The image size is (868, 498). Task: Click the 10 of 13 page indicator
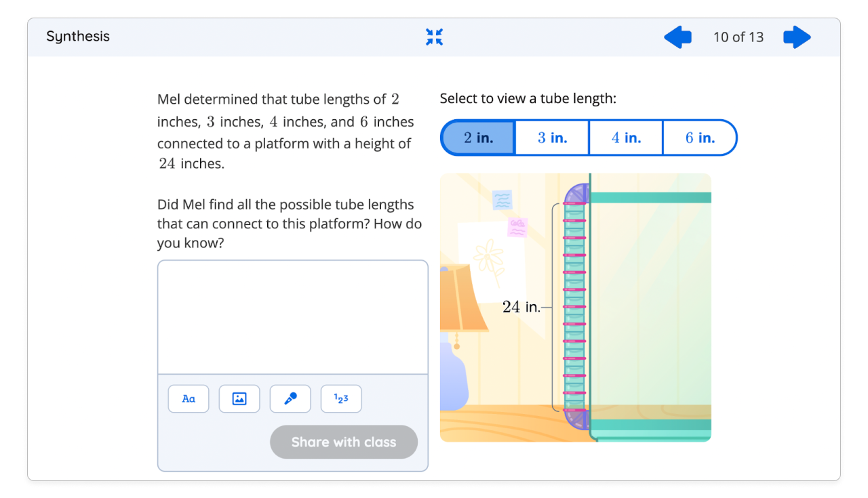click(x=738, y=37)
